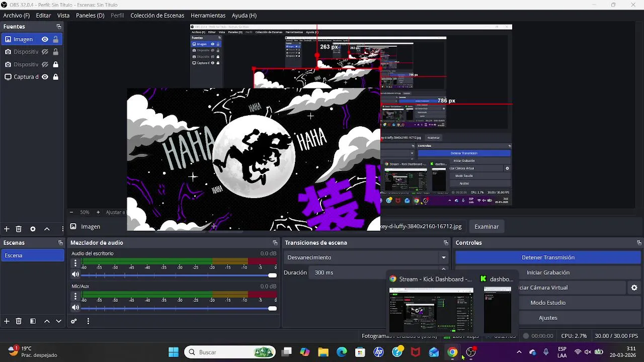Viewport: 644px width, 362px height.
Task: Zoom in preview with plus icon
Action: (98, 212)
